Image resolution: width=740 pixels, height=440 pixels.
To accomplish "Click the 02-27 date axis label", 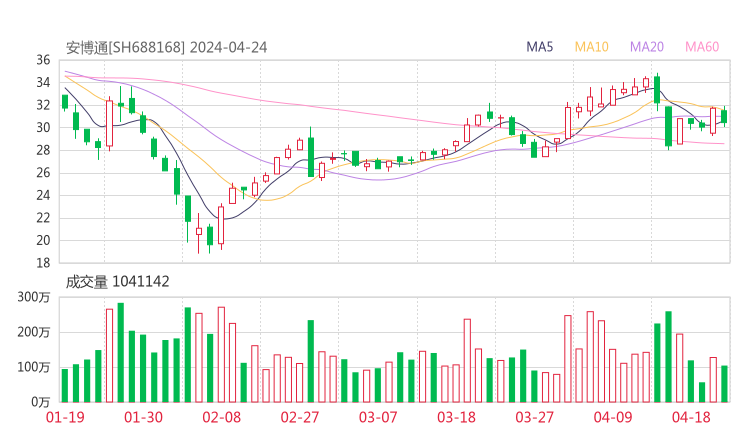I will (300, 417).
